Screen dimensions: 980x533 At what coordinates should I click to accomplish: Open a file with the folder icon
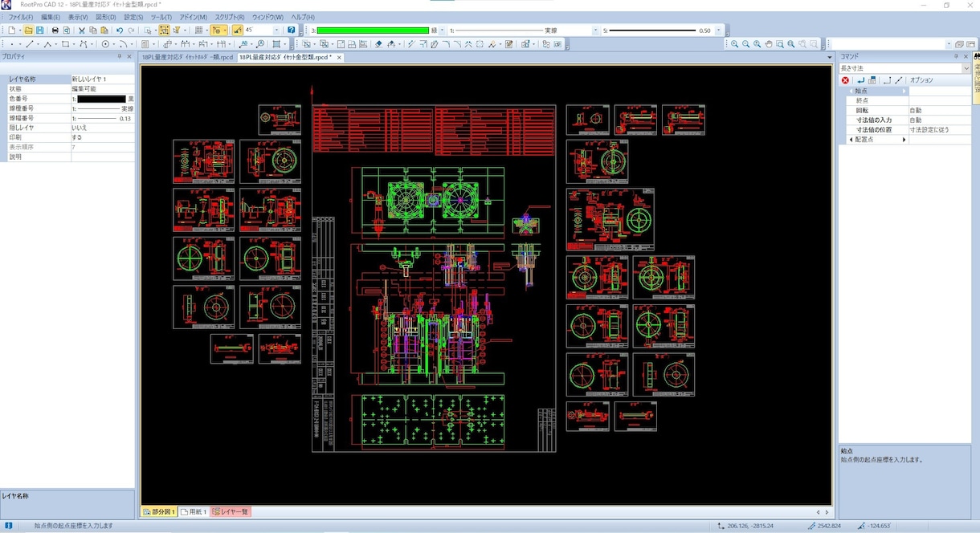[x=28, y=30]
